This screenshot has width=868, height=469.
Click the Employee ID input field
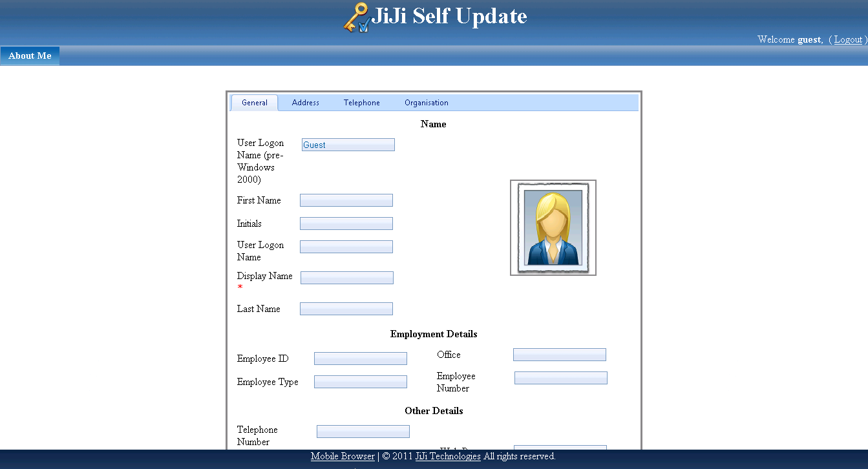coord(361,359)
